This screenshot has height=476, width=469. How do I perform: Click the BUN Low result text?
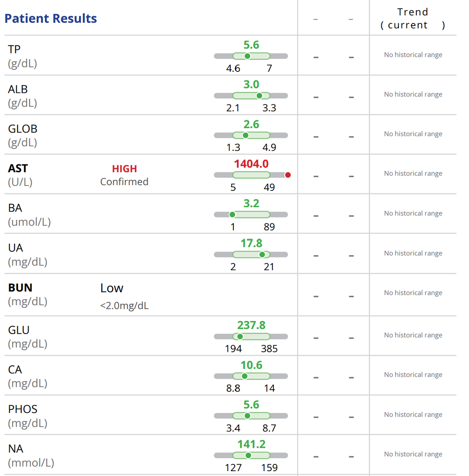(x=112, y=288)
